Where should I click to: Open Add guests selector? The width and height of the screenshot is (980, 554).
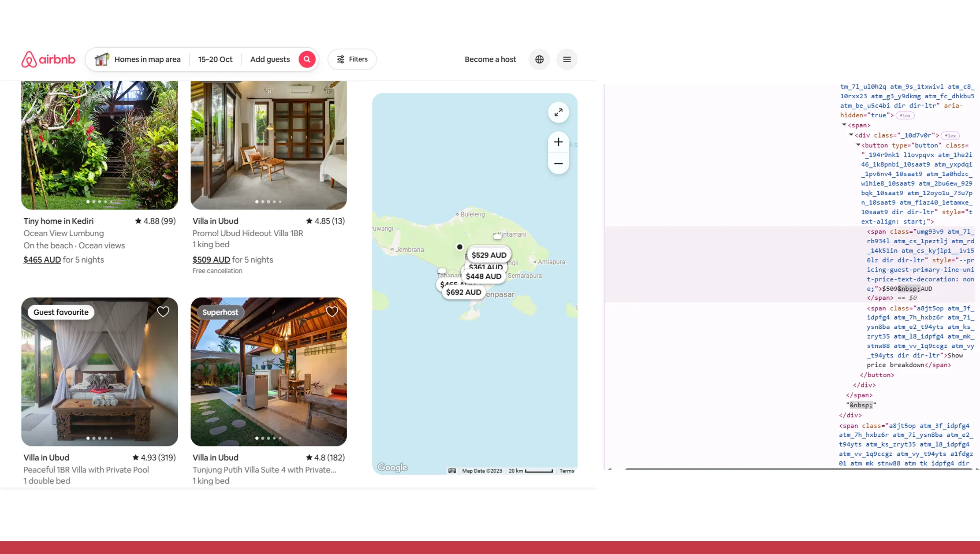[270, 59]
